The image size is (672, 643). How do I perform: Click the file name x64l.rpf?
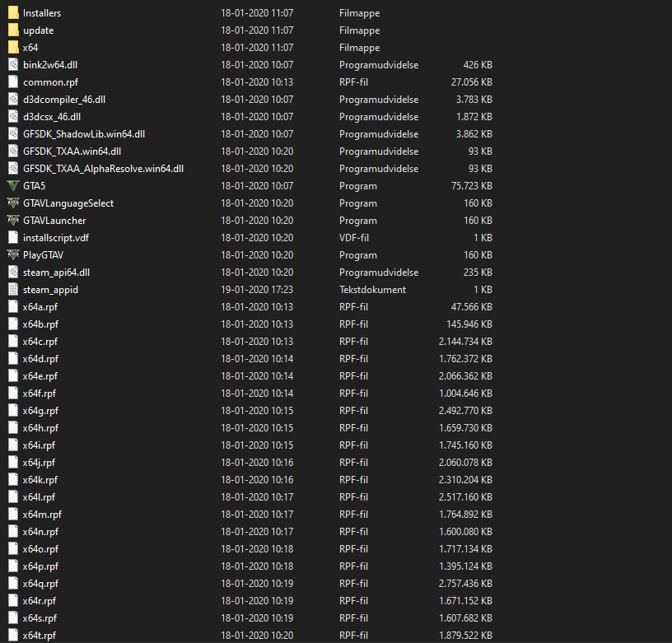[x=39, y=497]
